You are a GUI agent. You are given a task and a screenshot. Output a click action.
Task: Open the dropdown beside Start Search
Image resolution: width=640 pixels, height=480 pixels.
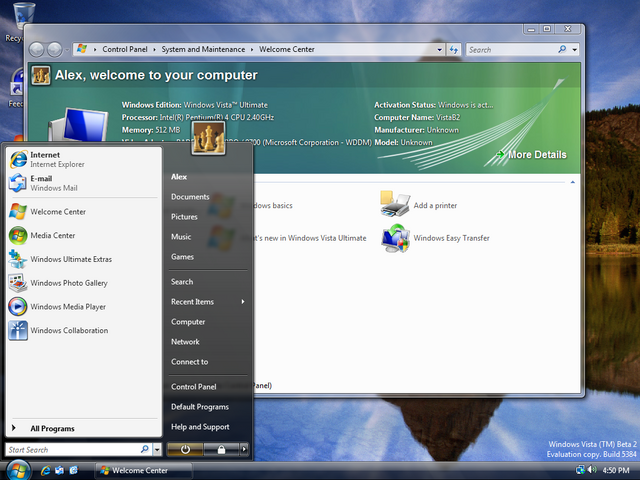pos(157,450)
